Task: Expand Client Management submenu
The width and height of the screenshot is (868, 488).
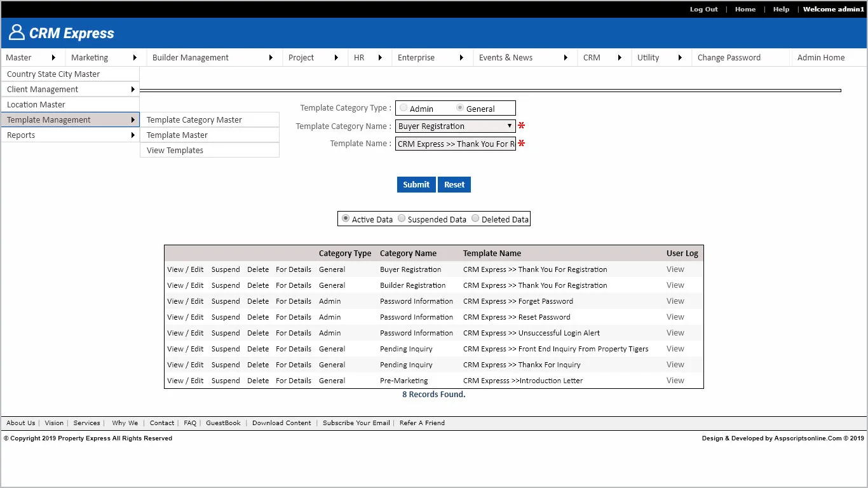Action: 71,89
